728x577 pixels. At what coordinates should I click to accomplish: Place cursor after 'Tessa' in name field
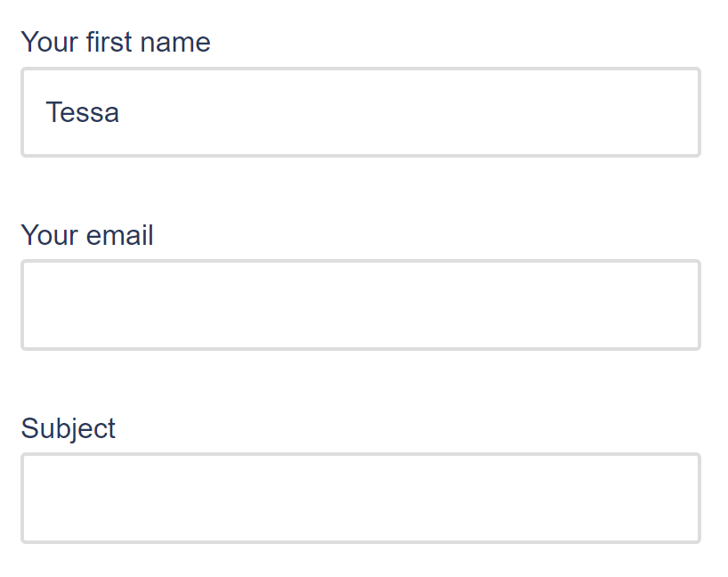click(x=125, y=112)
